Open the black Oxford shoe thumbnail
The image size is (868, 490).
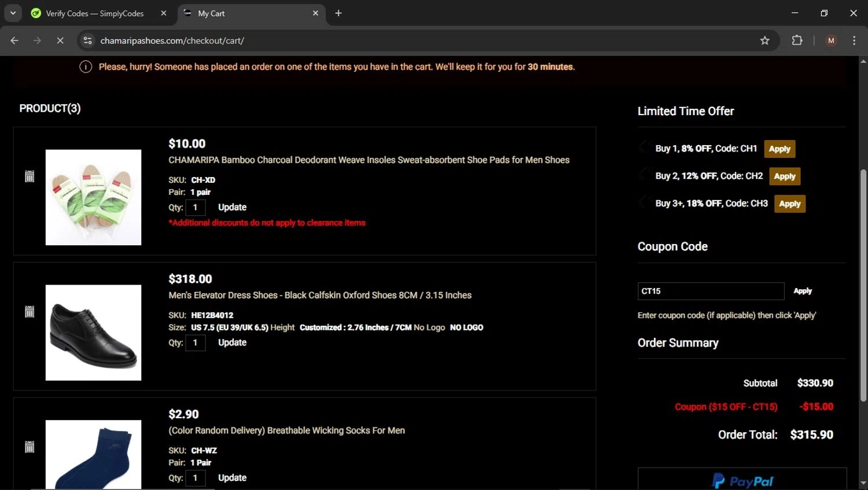tap(93, 333)
